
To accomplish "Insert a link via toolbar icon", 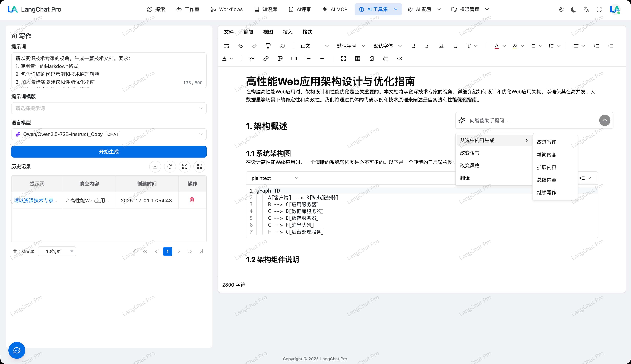I will pyautogui.click(x=266, y=59).
